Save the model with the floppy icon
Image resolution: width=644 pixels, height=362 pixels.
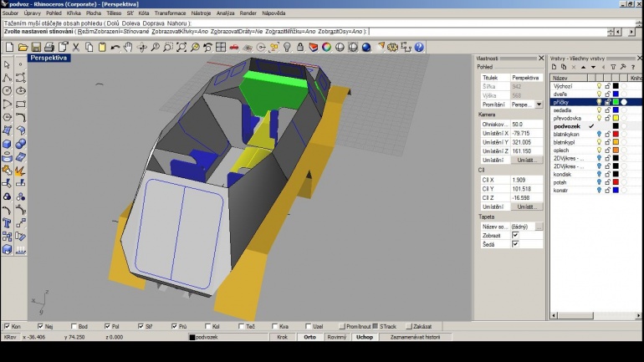(36, 47)
